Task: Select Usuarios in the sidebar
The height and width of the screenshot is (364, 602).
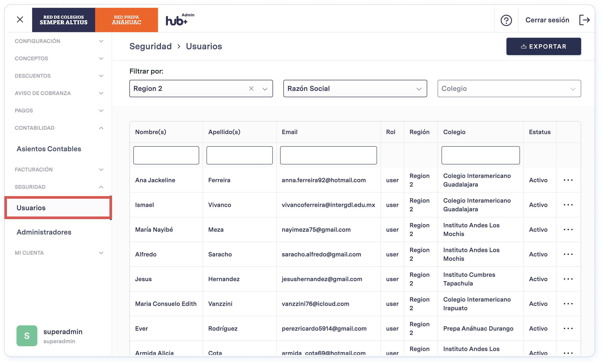Action: tap(58, 208)
